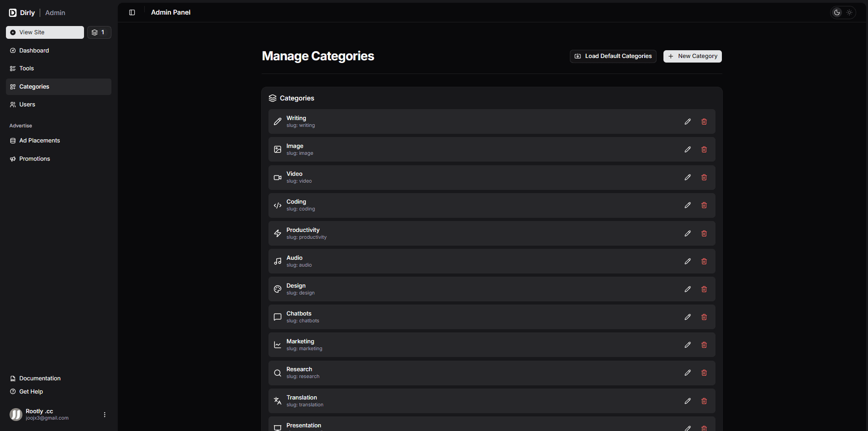The height and width of the screenshot is (431, 868).
Task: Open user account options menu
Action: (x=105, y=415)
